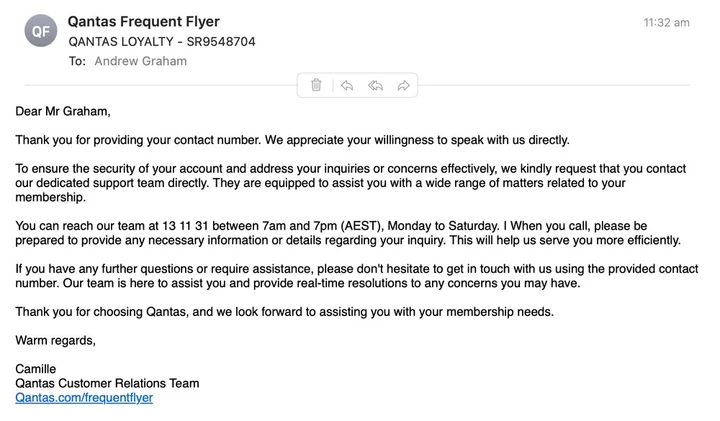This screenshot has width=720, height=421.
Task: Click 'Qantas Customer Relations Team' signature line
Action: coord(107,383)
